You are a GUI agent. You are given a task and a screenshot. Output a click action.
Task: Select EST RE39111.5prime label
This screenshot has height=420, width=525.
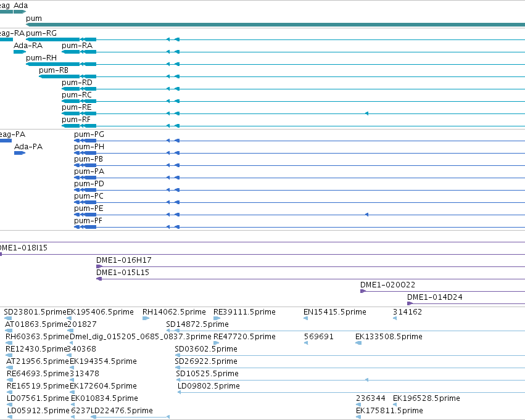point(244,312)
